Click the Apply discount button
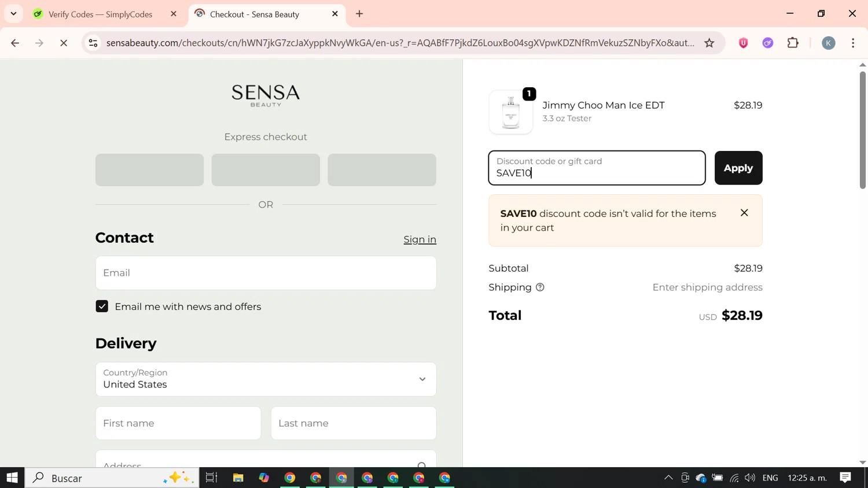The width and height of the screenshot is (868, 488). point(738,168)
